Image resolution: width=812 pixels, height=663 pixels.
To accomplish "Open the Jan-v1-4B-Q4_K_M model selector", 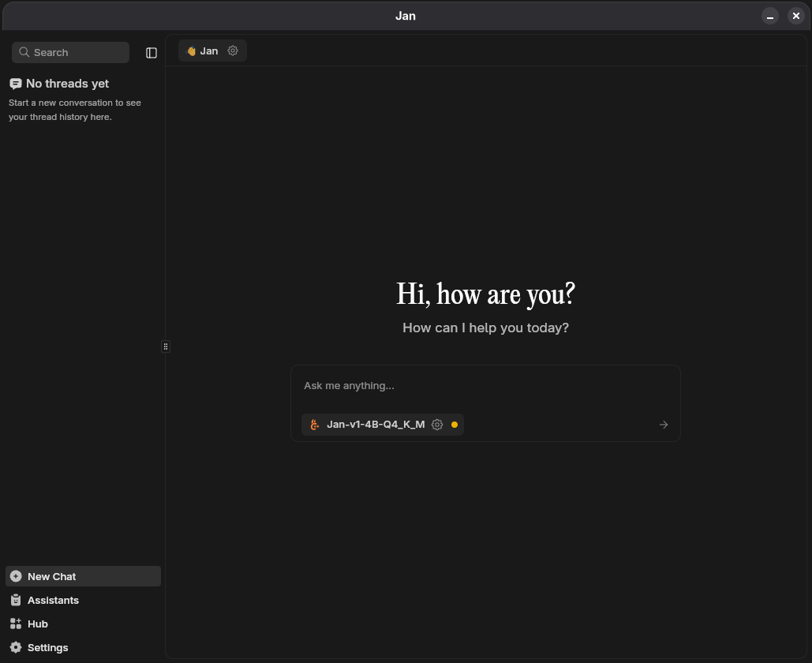I will click(375, 425).
